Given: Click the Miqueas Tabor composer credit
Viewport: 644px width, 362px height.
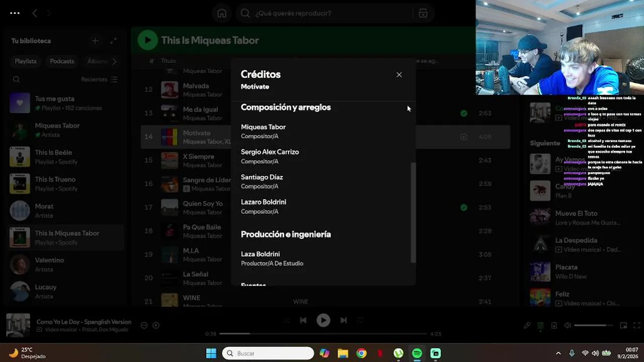Looking at the screenshot, I should [263, 127].
